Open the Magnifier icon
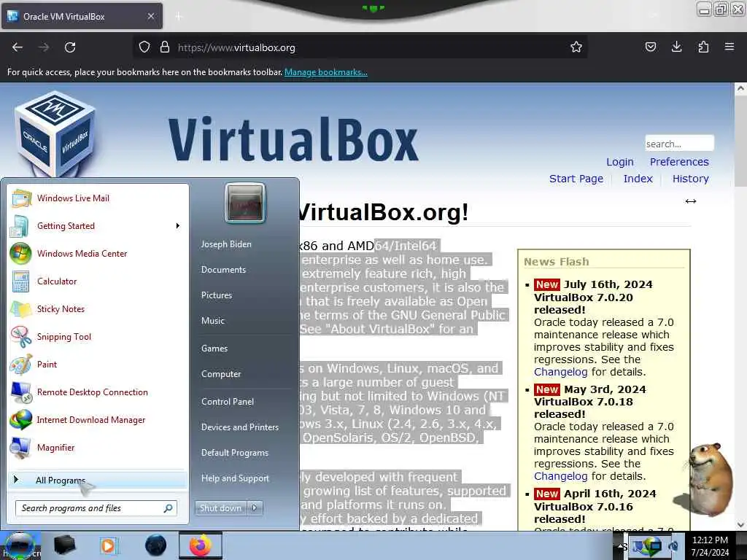Image resolution: width=747 pixels, height=560 pixels. (21, 448)
